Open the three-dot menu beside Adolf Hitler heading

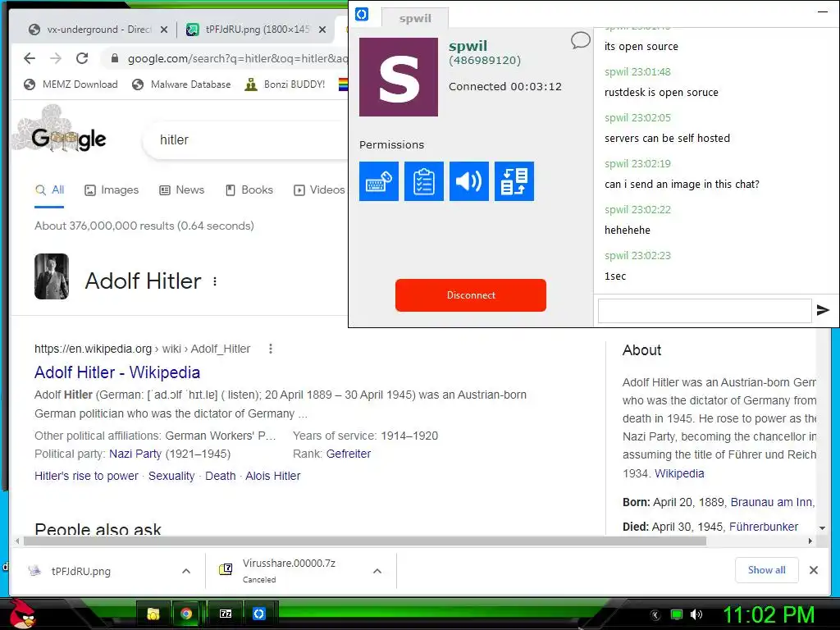pyautogui.click(x=215, y=281)
